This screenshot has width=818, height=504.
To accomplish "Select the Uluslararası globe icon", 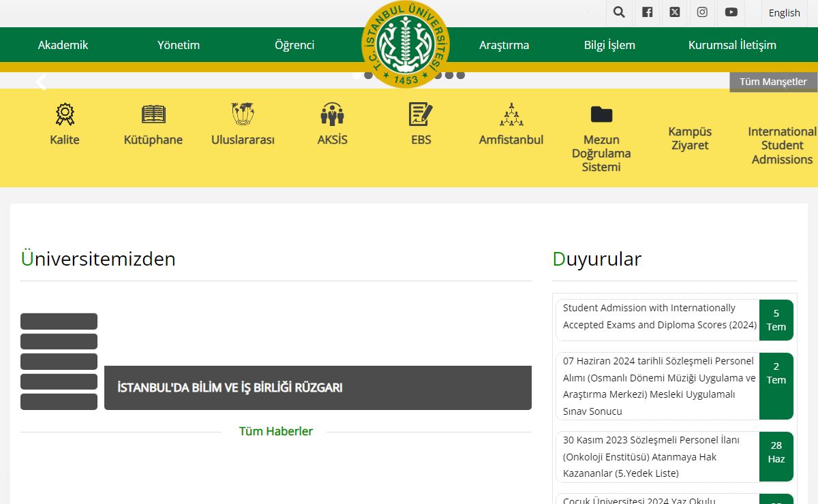I will click(x=243, y=114).
